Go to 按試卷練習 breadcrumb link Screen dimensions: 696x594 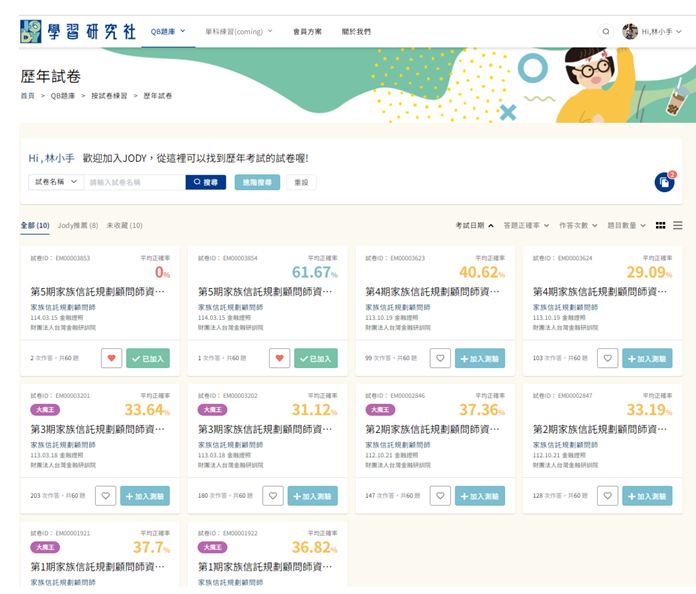[109, 96]
